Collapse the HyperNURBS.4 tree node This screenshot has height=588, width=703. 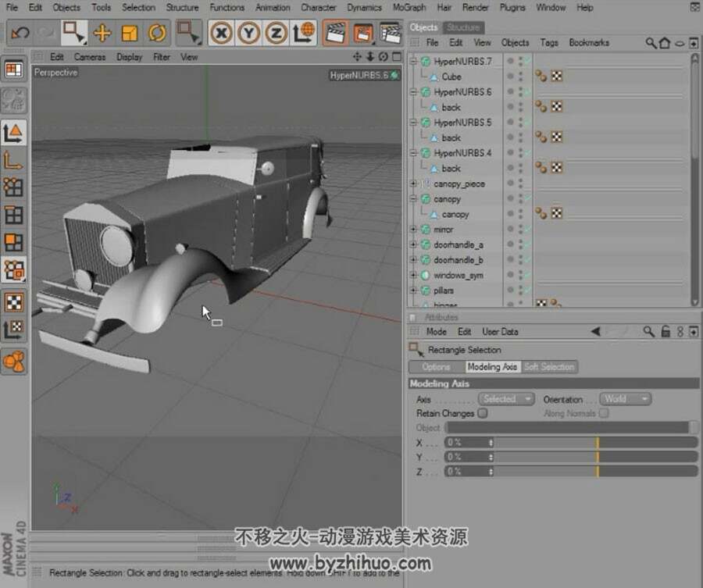click(413, 153)
